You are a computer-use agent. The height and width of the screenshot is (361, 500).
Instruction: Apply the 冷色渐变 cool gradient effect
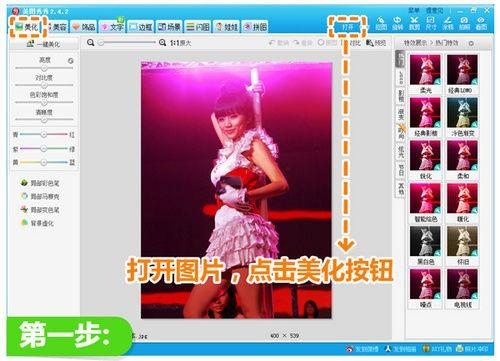click(x=462, y=113)
